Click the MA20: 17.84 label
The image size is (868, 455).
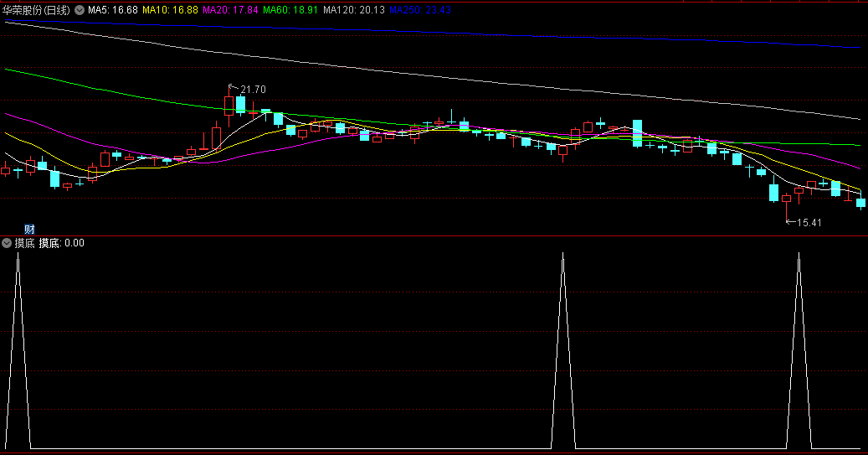coord(230,10)
